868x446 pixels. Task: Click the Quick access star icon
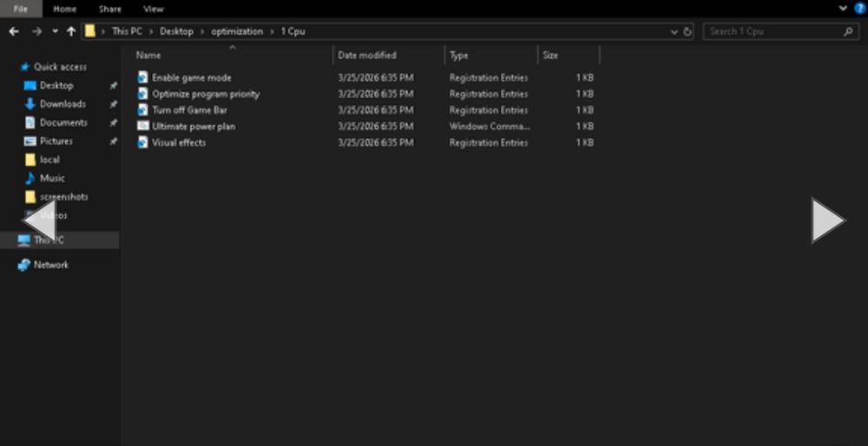click(x=24, y=67)
